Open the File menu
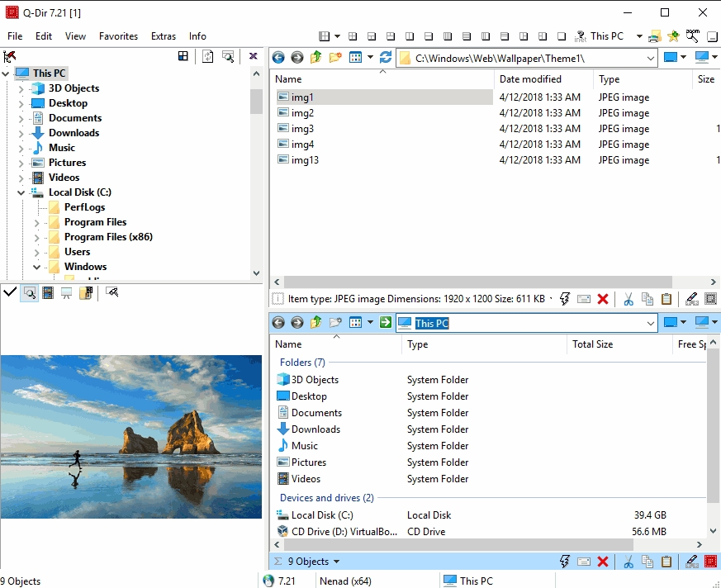Viewport: 721px width, 588px height. [15, 36]
